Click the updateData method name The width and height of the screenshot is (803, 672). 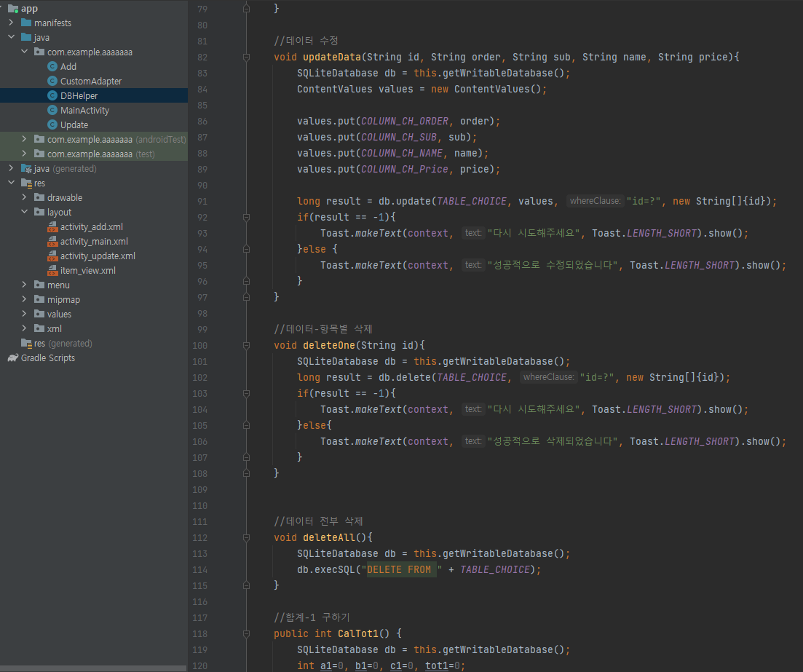(x=332, y=57)
